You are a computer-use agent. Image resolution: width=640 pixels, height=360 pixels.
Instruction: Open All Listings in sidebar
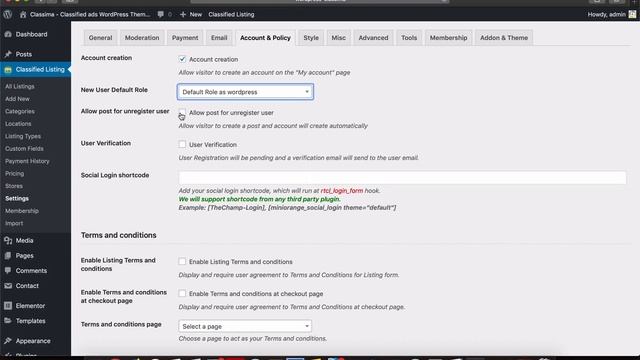20,86
